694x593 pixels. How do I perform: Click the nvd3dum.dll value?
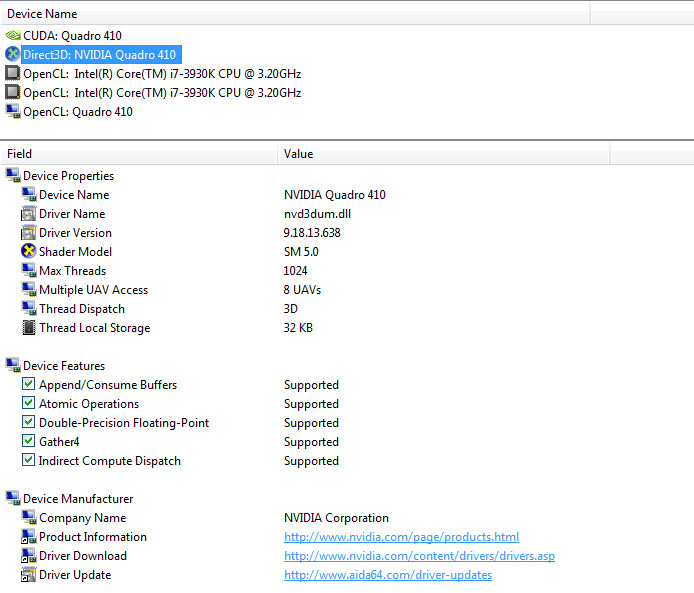(x=317, y=214)
